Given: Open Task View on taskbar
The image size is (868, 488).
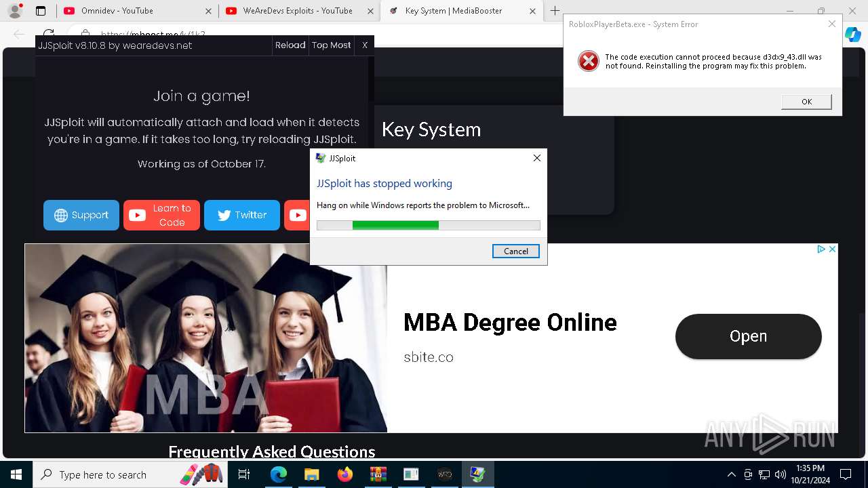Looking at the screenshot, I should (x=244, y=474).
